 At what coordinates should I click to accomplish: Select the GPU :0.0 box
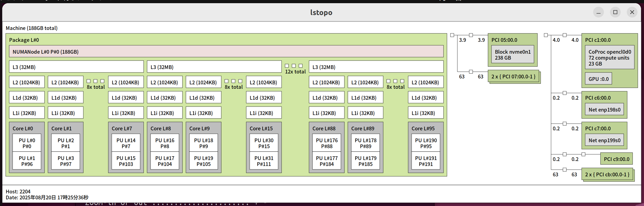click(598, 79)
